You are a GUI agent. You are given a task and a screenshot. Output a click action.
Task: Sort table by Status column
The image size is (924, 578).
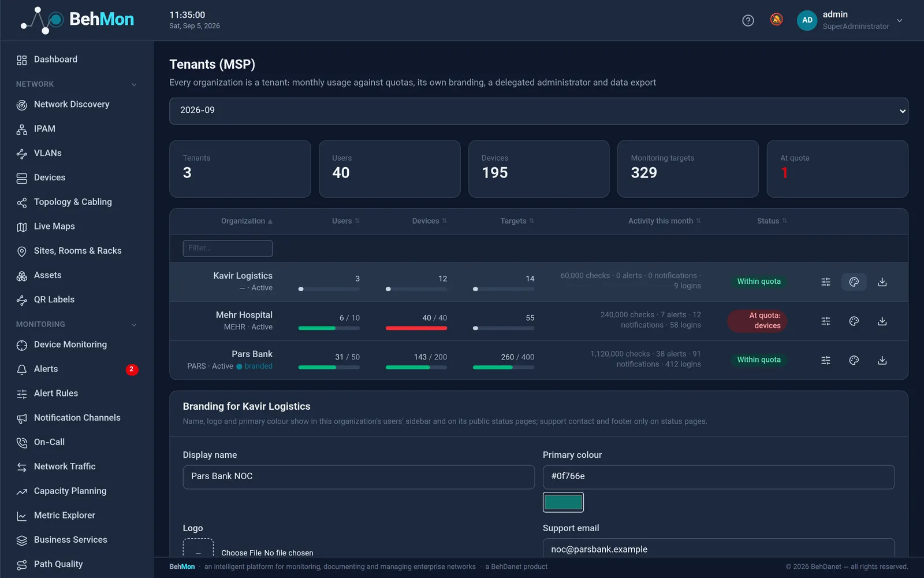click(x=772, y=221)
